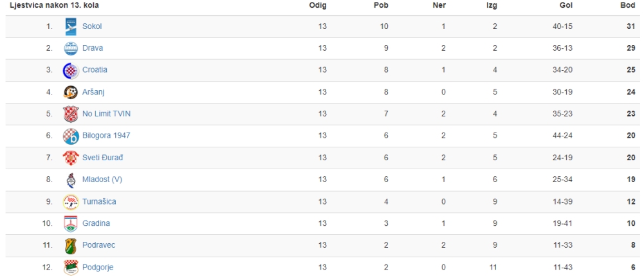Click the Drava club logo

pyautogui.click(x=71, y=48)
